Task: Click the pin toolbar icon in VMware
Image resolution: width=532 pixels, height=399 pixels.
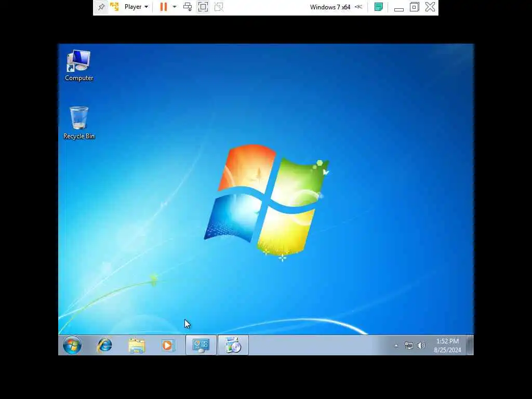Action: tap(101, 7)
